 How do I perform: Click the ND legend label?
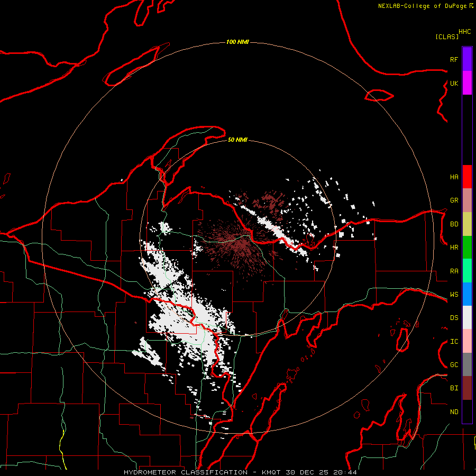(454, 412)
